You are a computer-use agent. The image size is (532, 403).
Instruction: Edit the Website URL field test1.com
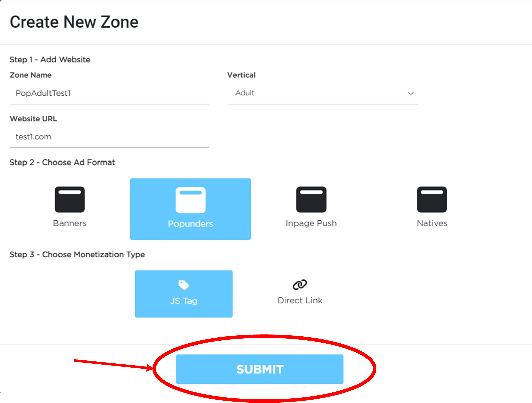109,137
